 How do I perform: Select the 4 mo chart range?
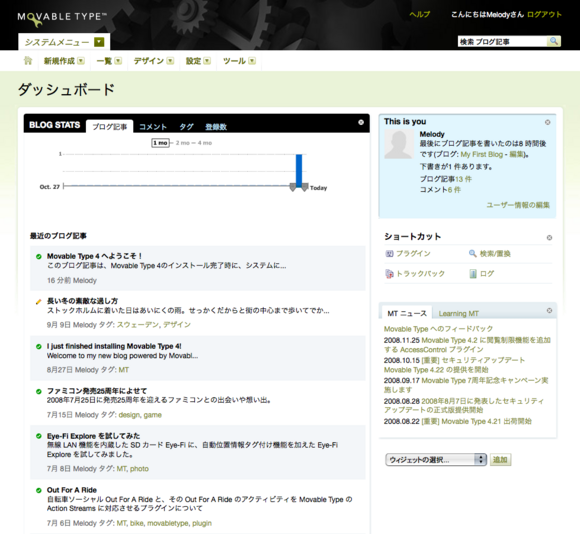coord(205,143)
